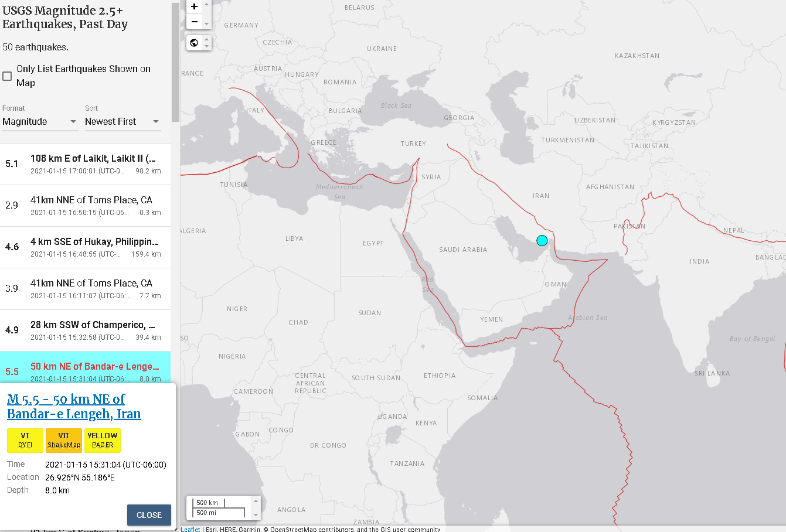This screenshot has height=532, width=786.
Task: Close the earthquake details popup
Action: (149, 515)
